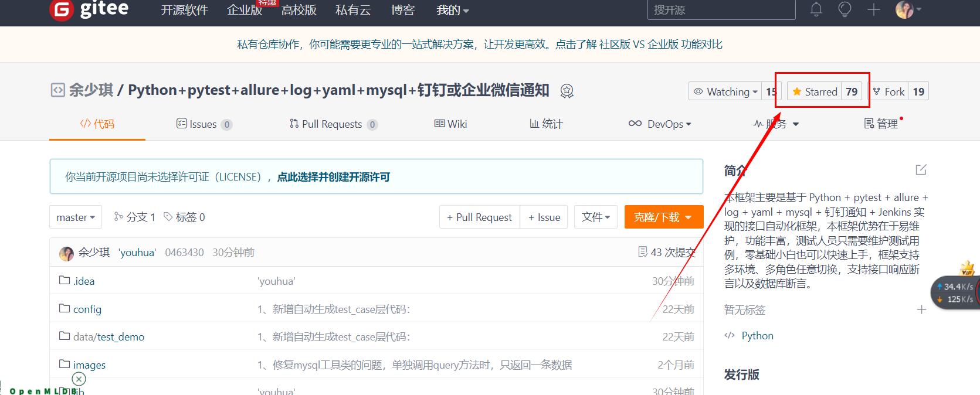Image resolution: width=980 pixels, height=395 pixels.
Task: Open the 我的 dropdown in top nav
Action: (453, 10)
